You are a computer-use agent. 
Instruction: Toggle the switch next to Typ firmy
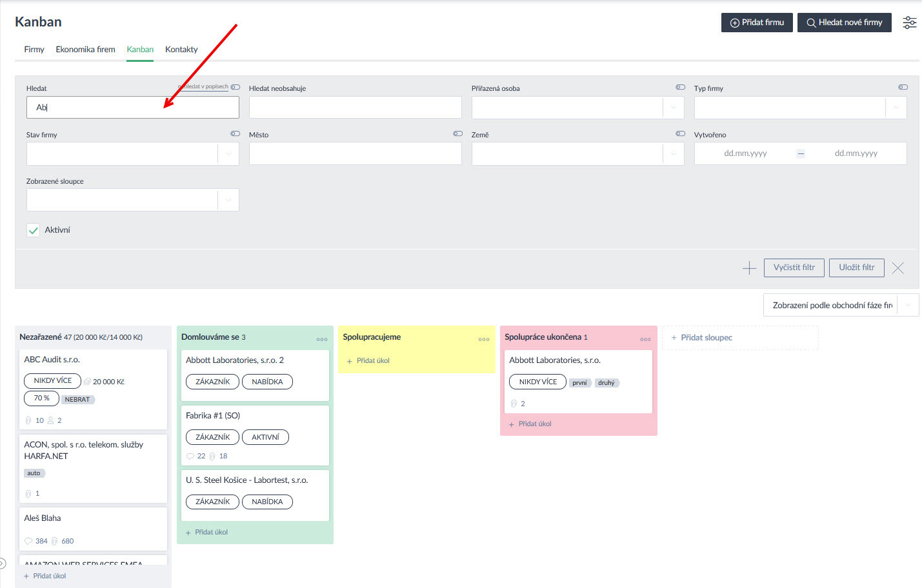pos(903,87)
